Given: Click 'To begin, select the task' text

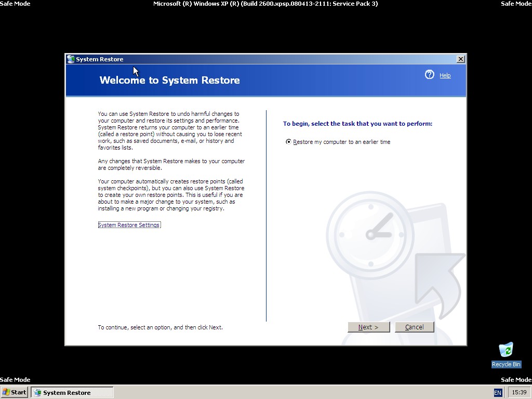Looking at the screenshot, I should pos(357,124).
